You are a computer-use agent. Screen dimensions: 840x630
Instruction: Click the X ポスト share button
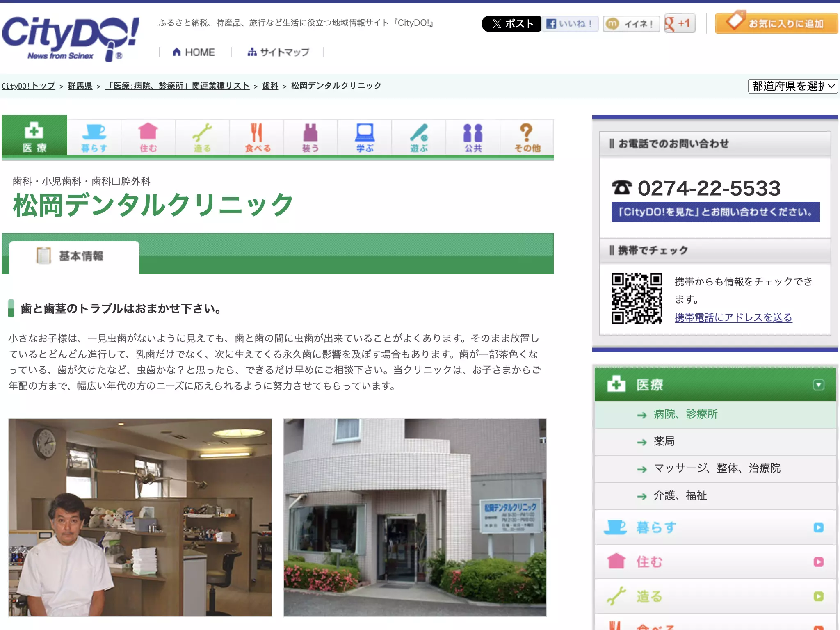click(x=511, y=24)
